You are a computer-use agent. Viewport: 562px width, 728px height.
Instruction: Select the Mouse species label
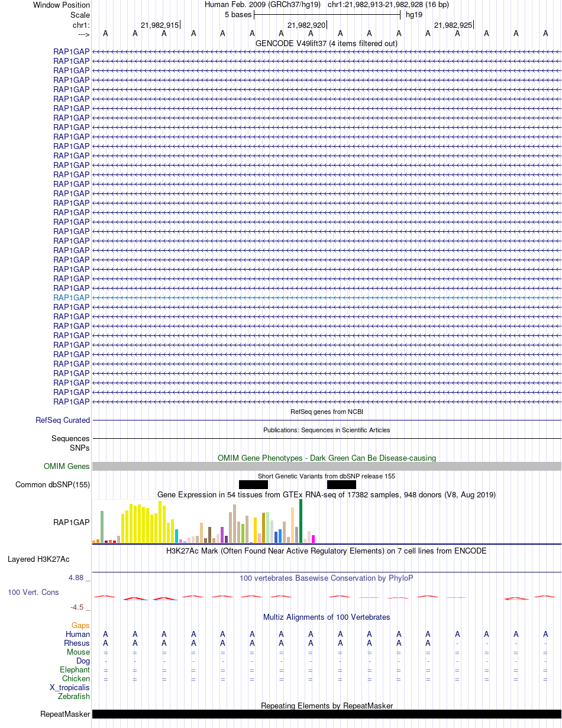[x=79, y=652]
